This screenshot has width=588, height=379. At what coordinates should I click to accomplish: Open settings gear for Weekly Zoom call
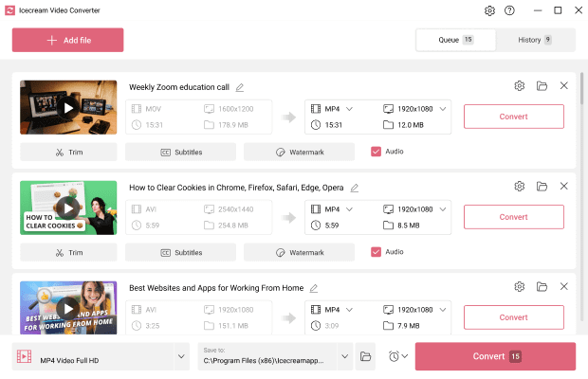coord(520,86)
